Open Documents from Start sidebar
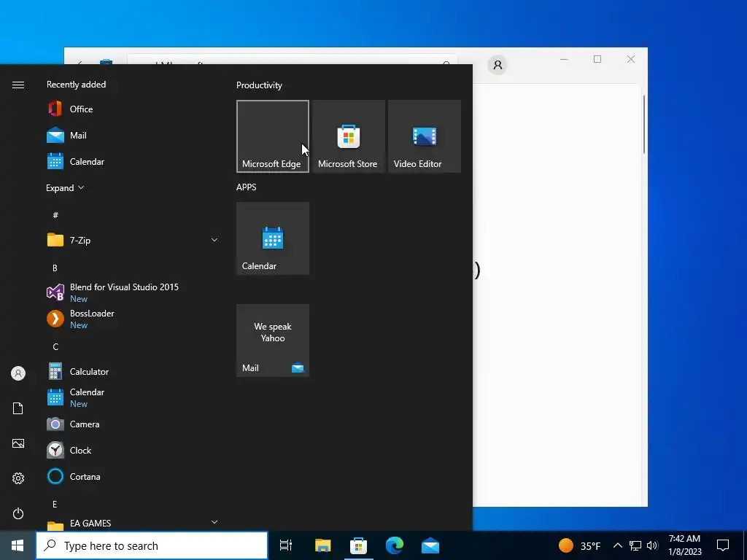Viewport: 747px width, 560px height. click(x=18, y=408)
